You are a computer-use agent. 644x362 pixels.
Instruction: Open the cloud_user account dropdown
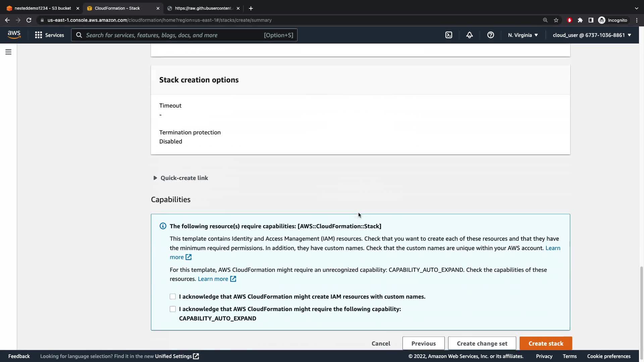point(592,35)
